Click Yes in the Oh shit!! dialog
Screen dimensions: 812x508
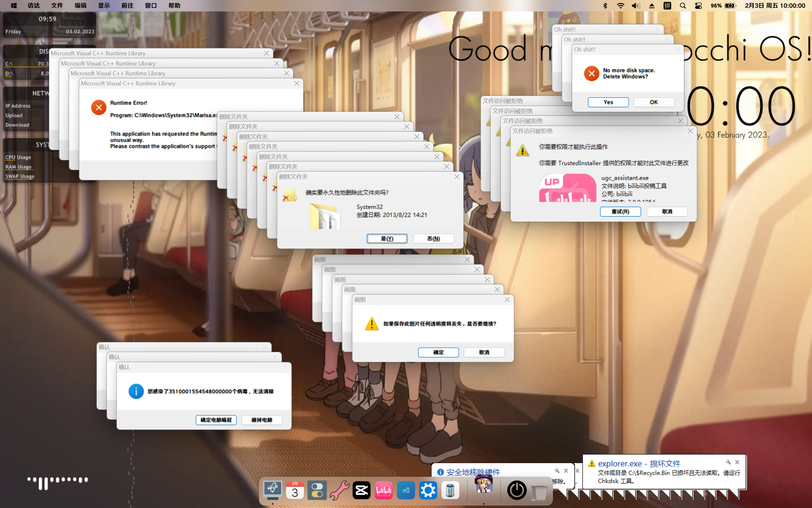point(608,102)
